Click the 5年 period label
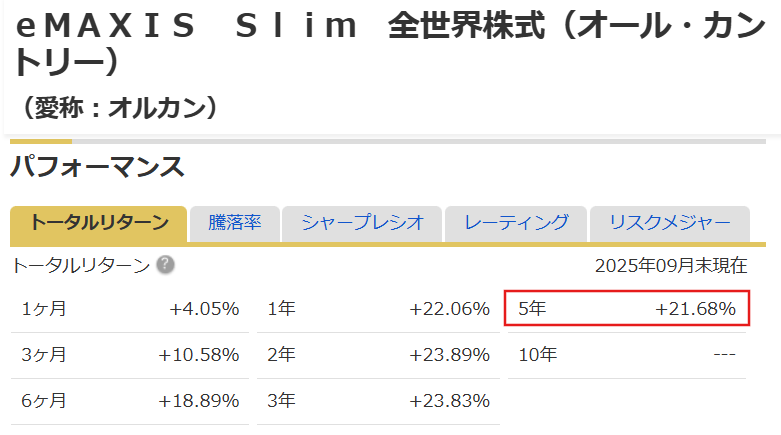The width and height of the screenshot is (781, 435). pos(532,309)
